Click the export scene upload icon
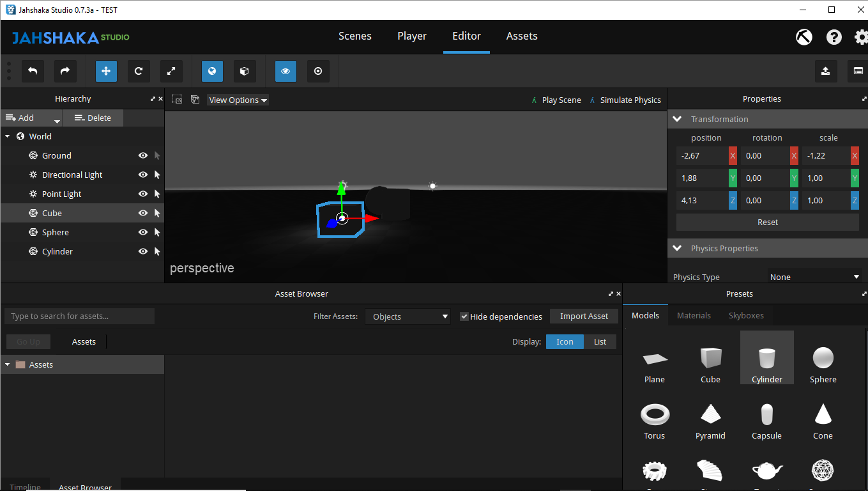The width and height of the screenshot is (868, 491). point(826,71)
